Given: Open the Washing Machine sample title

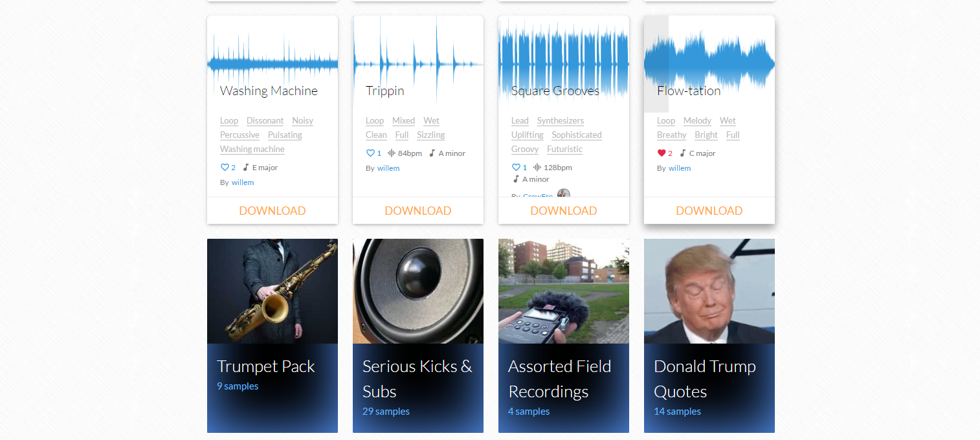Looking at the screenshot, I should pyautogui.click(x=269, y=91).
